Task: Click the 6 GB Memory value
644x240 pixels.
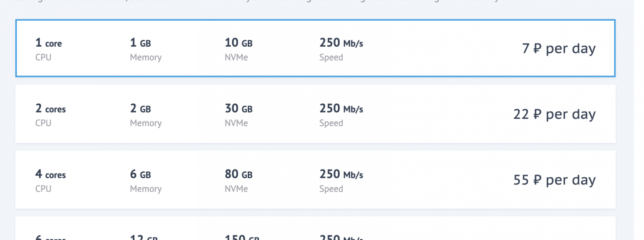Action: (x=140, y=174)
